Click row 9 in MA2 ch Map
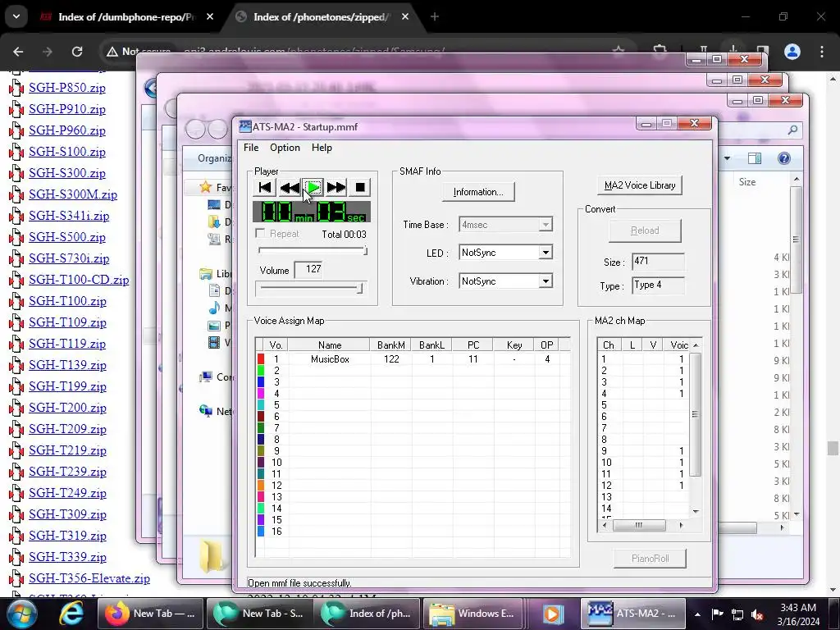This screenshot has width=840, height=630. (643, 451)
